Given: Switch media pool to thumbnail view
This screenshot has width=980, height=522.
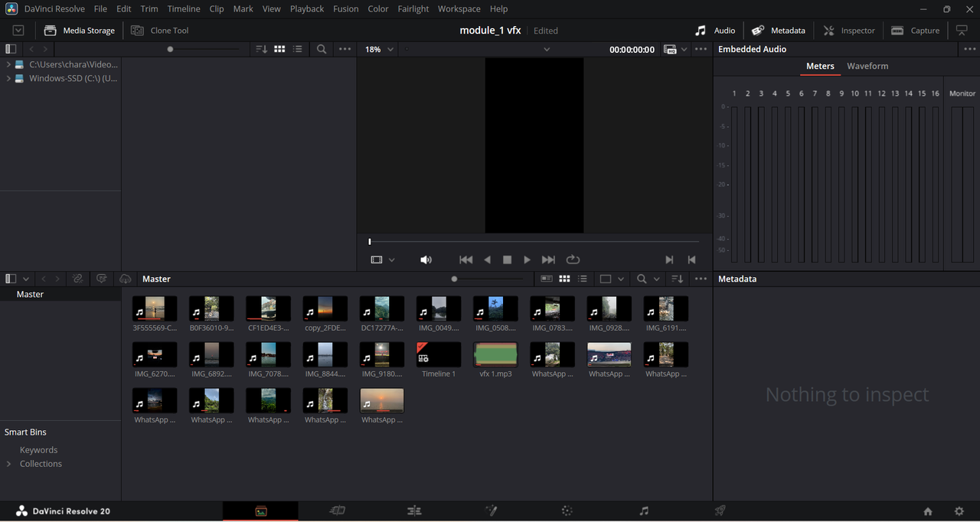Looking at the screenshot, I should click(x=564, y=279).
